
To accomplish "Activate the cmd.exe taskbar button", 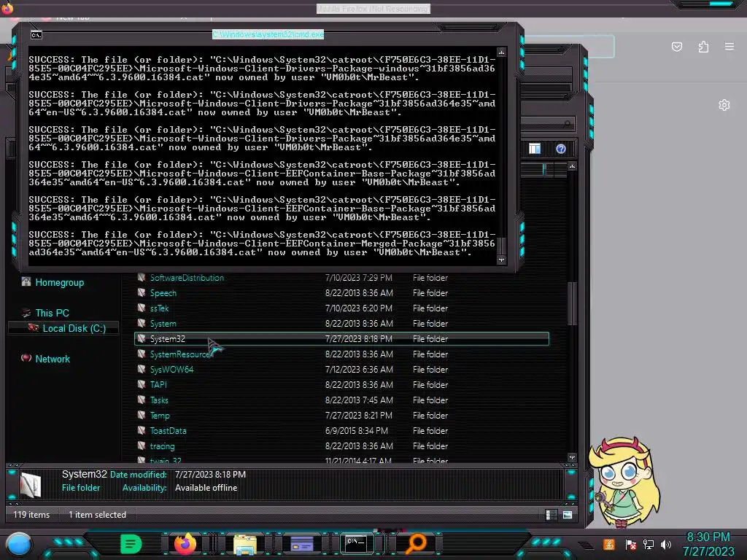I will click(356, 544).
